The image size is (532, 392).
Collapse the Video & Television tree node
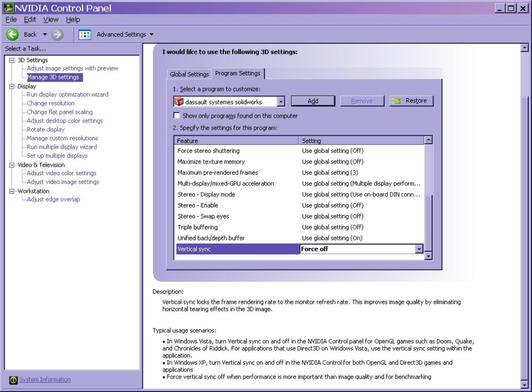(12, 165)
